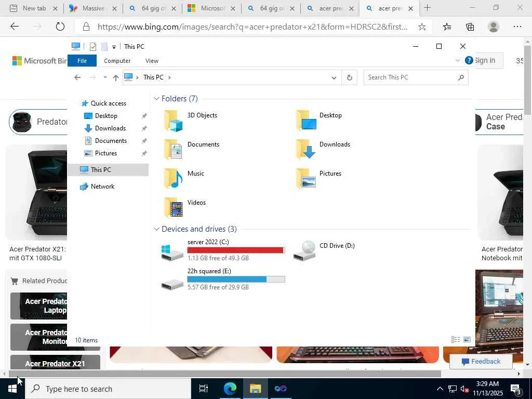The image size is (532, 399).
Task: Open the File menu in Explorer
Action: tap(82, 61)
